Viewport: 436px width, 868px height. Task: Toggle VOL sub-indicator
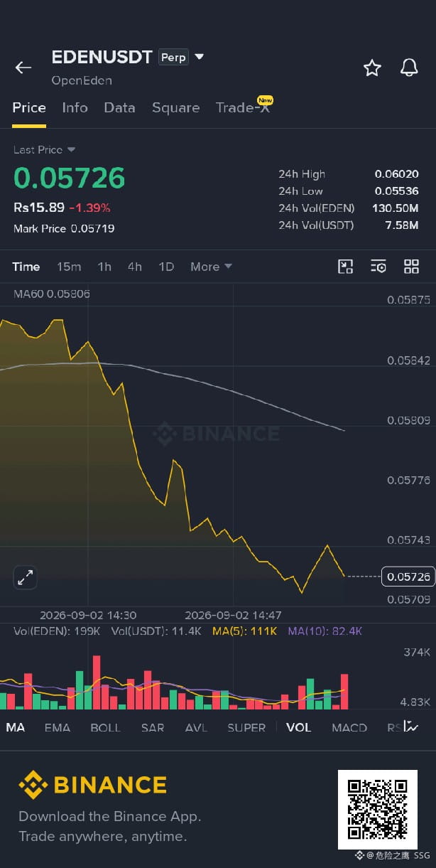(x=298, y=727)
